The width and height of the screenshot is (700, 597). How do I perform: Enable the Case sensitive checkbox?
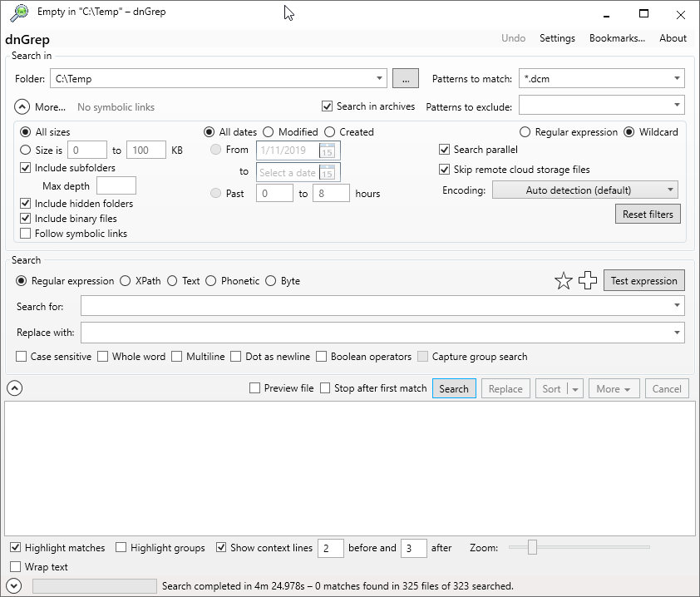click(x=21, y=356)
